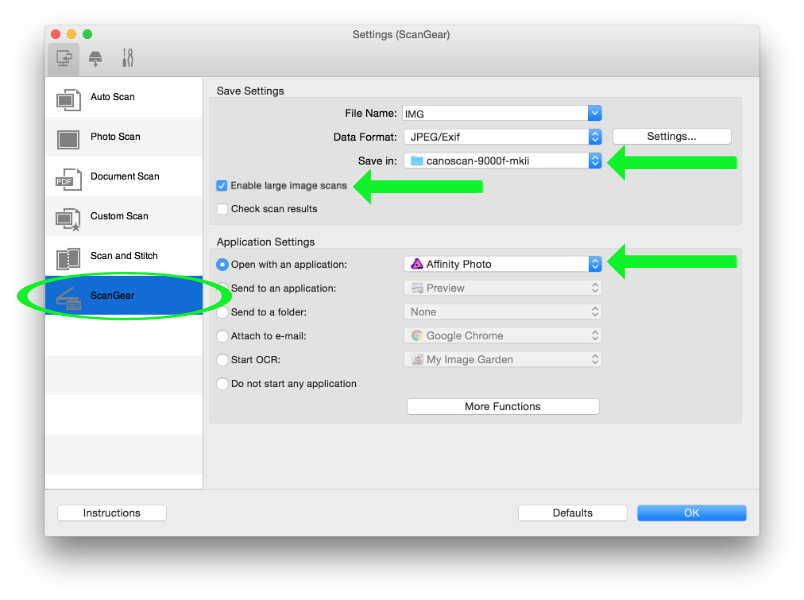Select Do not start any application

pos(222,384)
